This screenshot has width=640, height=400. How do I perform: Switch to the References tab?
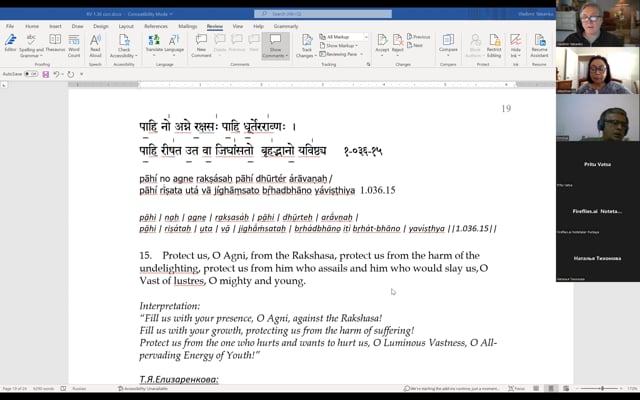[156, 26]
